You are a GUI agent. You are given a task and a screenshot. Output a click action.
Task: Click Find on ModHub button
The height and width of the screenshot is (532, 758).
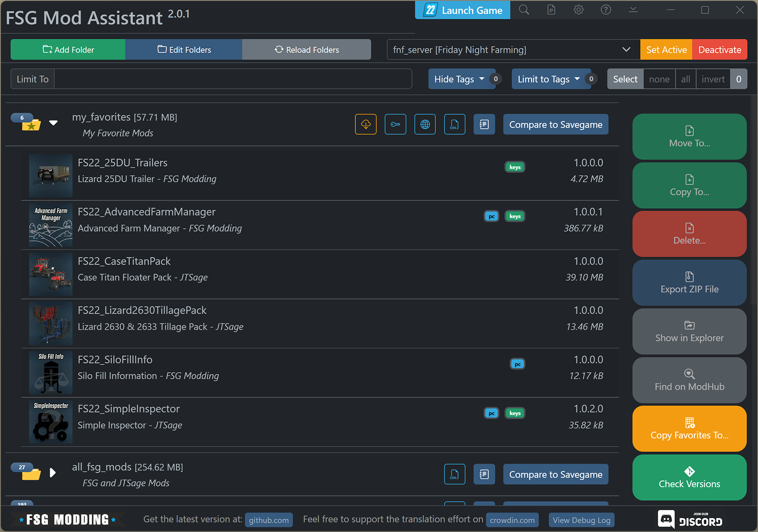click(689, 380)
